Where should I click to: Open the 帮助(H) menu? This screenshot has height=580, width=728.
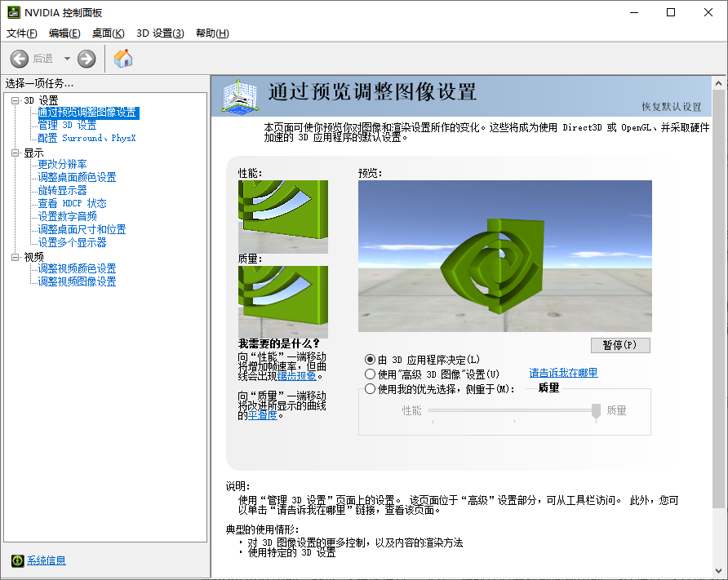212,33
